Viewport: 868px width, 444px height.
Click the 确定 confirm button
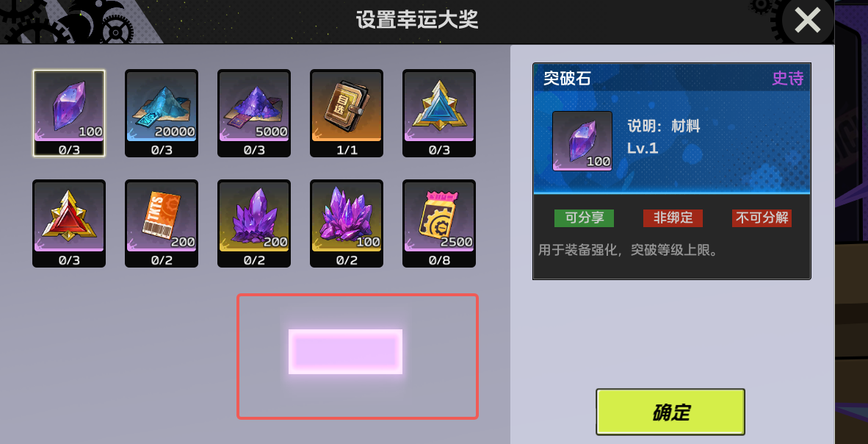tap(670, 412)
